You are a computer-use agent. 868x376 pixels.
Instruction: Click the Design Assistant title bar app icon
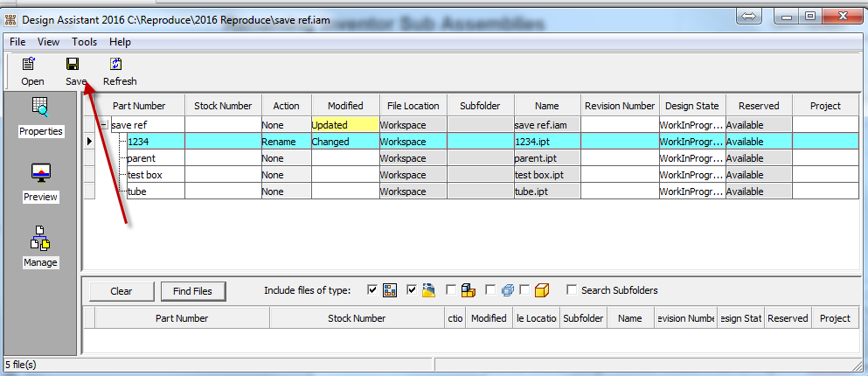point(10,20)
